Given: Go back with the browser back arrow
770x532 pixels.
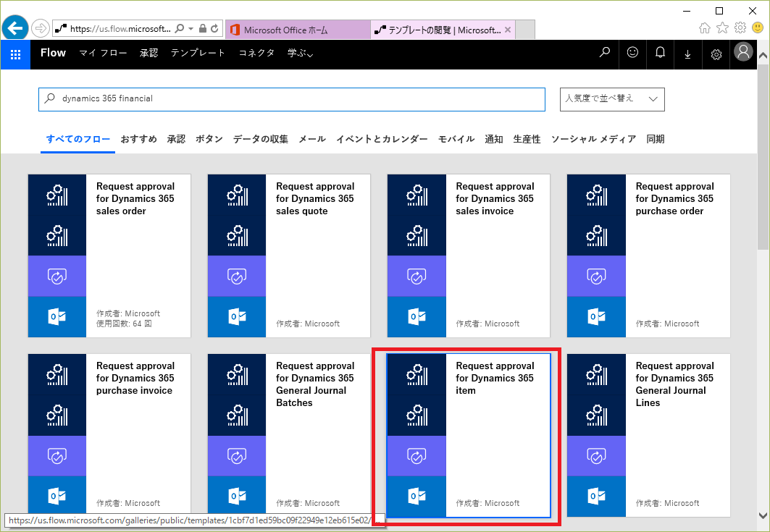Looking at the screenshot, I should coord(15,28).
